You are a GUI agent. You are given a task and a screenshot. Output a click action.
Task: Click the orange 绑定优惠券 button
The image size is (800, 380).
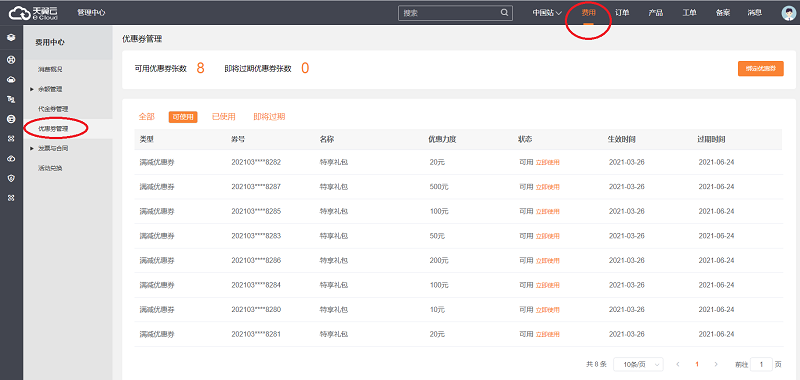pyautogui.click(x=761, y=68)
